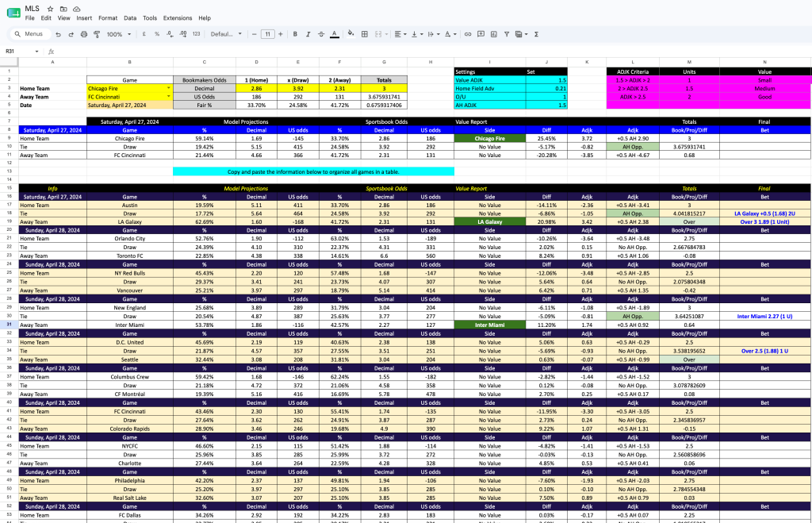Redo the last action
The width and height of the screenshot is (812, 523).
[x=71, y=34]
